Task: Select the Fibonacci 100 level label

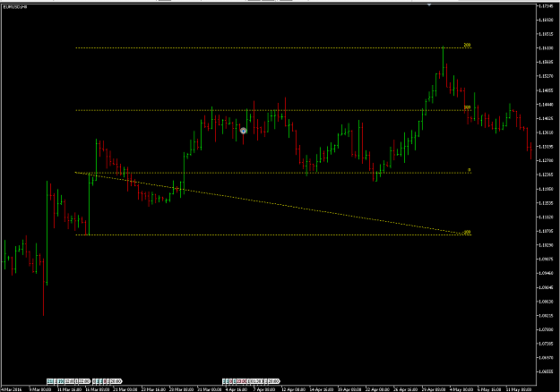Action: point(467,107)
